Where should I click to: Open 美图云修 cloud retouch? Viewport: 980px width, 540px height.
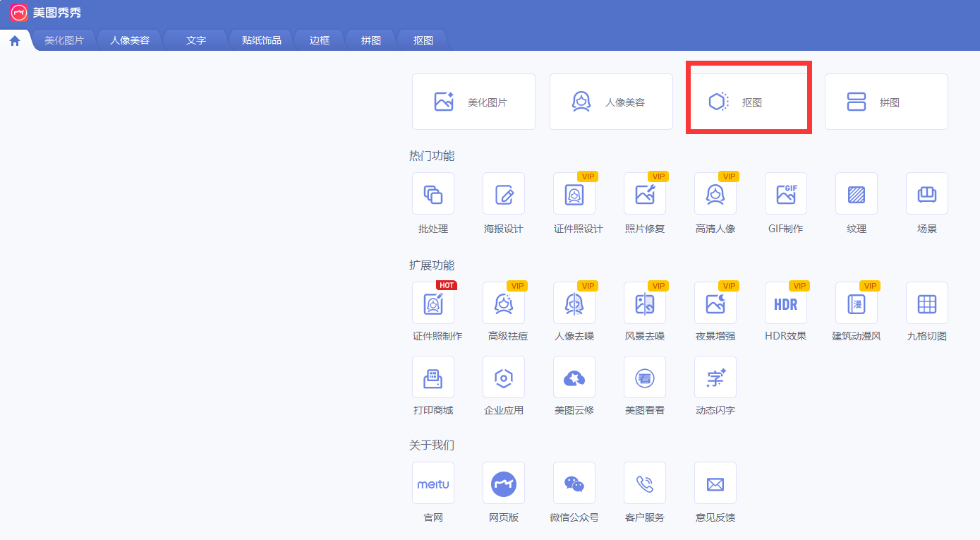pos(574,378)
